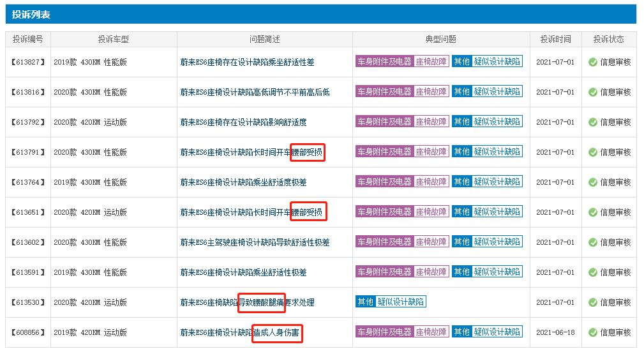Click 疑似设计缺陷 tag in row 613827
The image size is (644, 356).
pyautogui.click(x=497, y=61)
